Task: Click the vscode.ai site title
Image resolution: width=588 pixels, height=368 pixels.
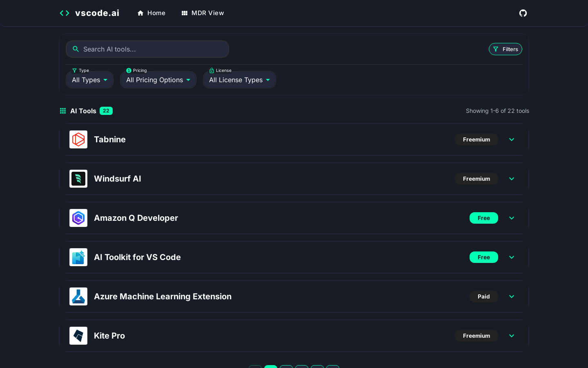Action: coord(97,13)
